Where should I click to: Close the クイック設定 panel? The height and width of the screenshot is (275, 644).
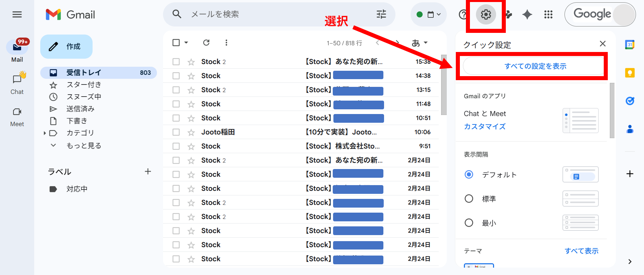[603, 44]
